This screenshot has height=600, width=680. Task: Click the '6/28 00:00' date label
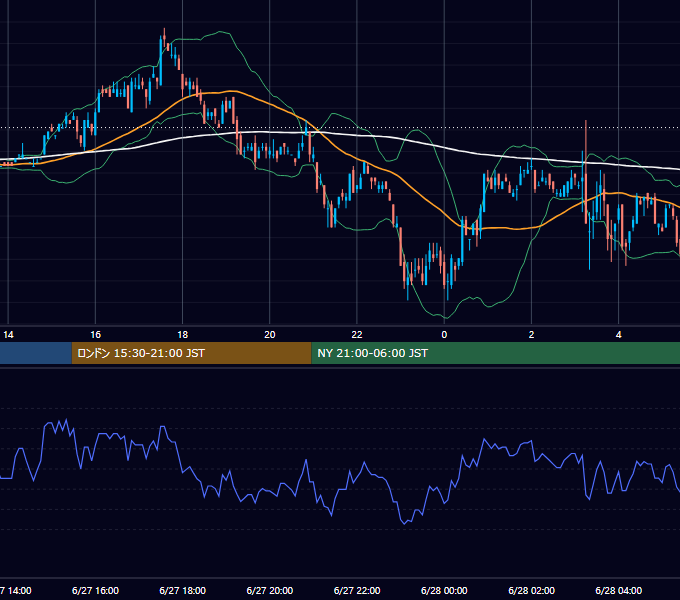click(444, 590)
